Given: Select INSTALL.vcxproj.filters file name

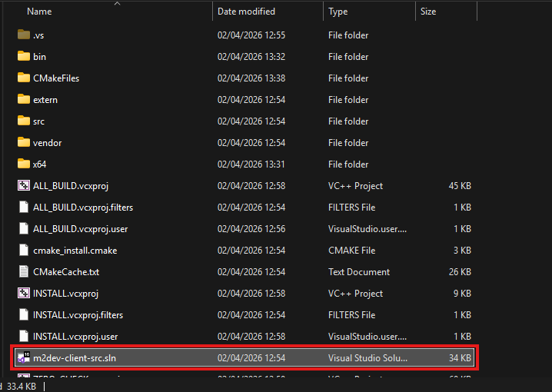Looking at the screenshot, I should pos(78,315).
